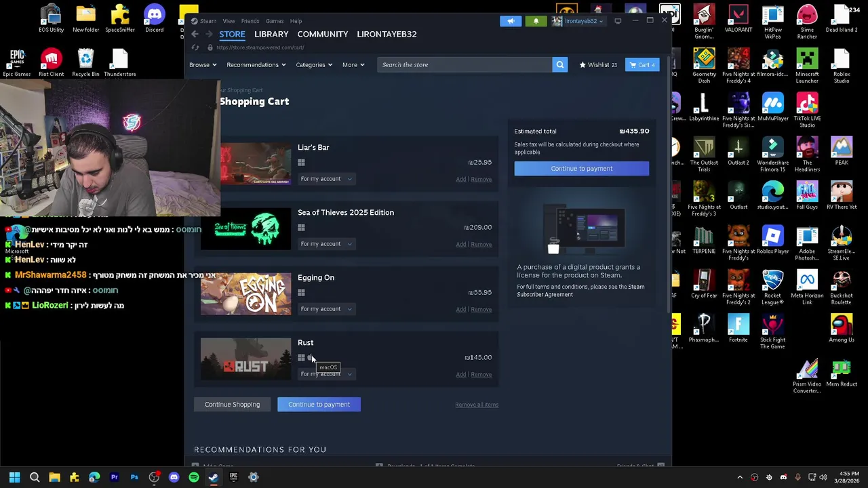Open Egging On 'For my account' dropdown
Image resolution: width=868 pixels, height=488 pixels.
coord(326,309)
